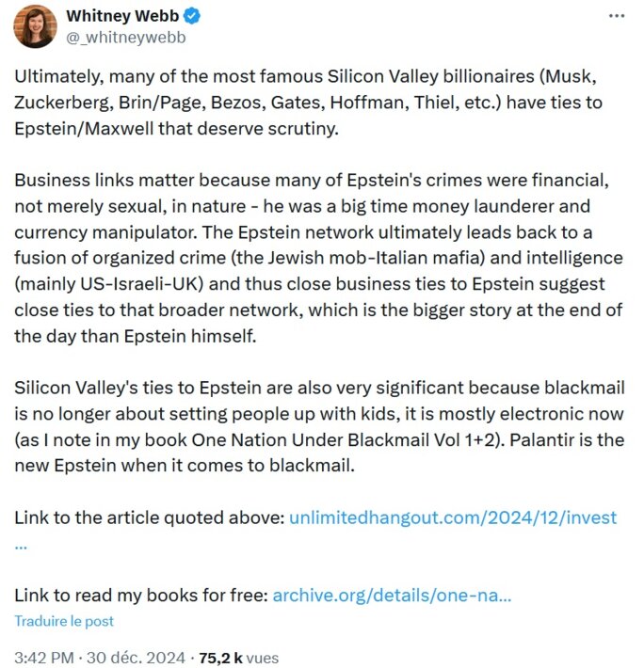Click the Whitney Webb display name
The width and height of the screenshot is (644, 668).
[122, 16]
